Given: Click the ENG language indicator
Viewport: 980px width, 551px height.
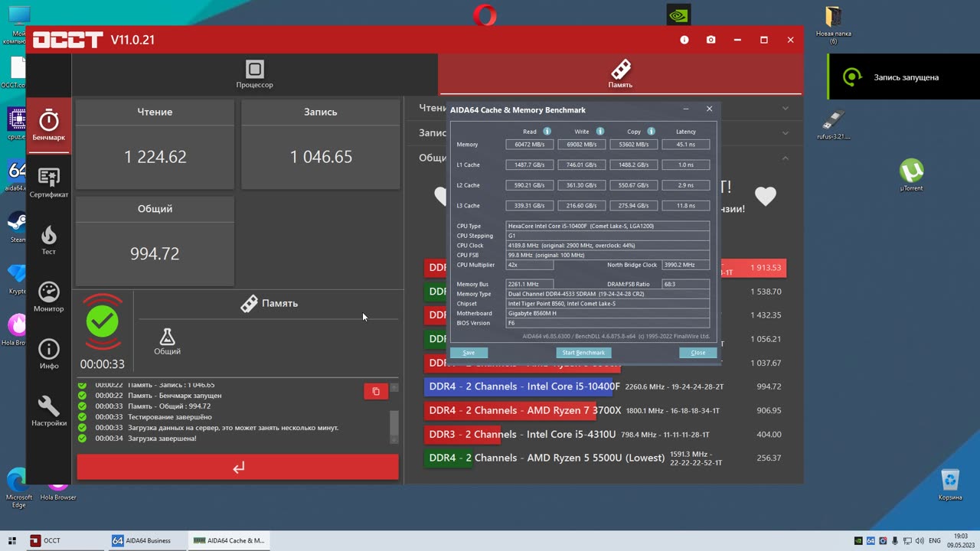Looking at the screenshot, I should 935,541.
